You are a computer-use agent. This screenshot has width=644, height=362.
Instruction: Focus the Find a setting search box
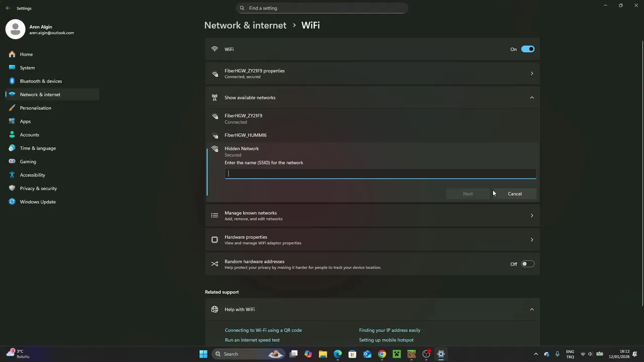pos(322,8)
